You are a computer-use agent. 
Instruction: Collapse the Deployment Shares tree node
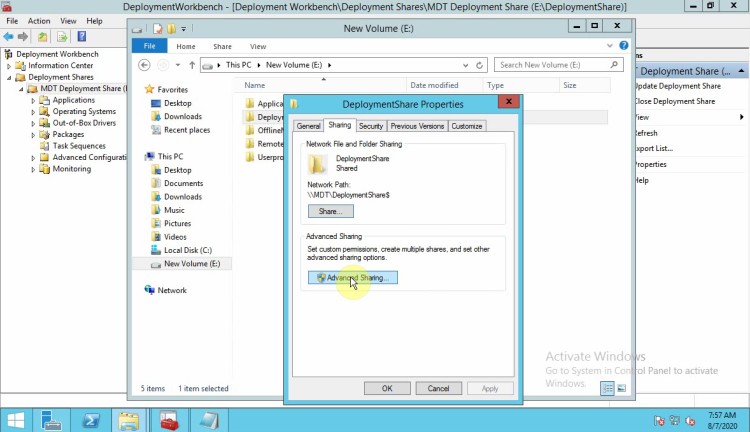[9, 77]
